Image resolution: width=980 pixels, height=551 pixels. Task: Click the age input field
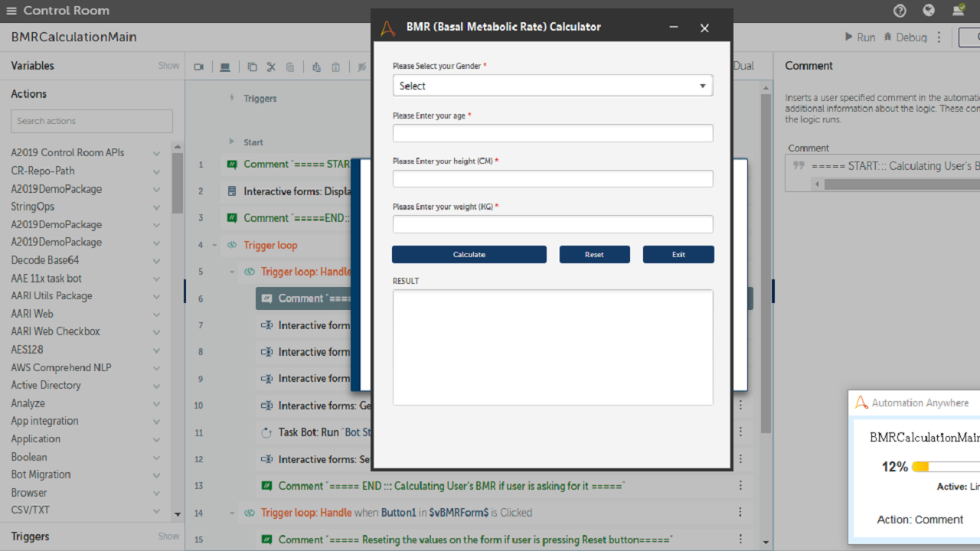click(x=552, y=133)
